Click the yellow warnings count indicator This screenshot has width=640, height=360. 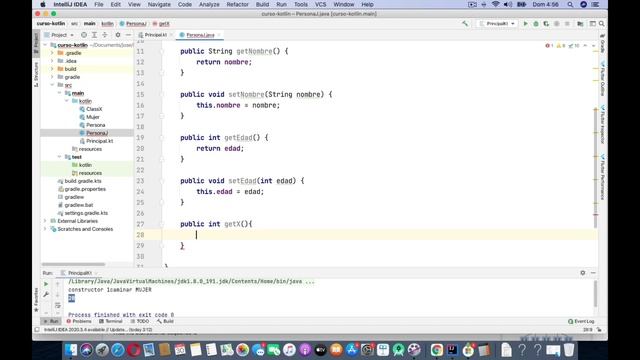coord(561,46)
